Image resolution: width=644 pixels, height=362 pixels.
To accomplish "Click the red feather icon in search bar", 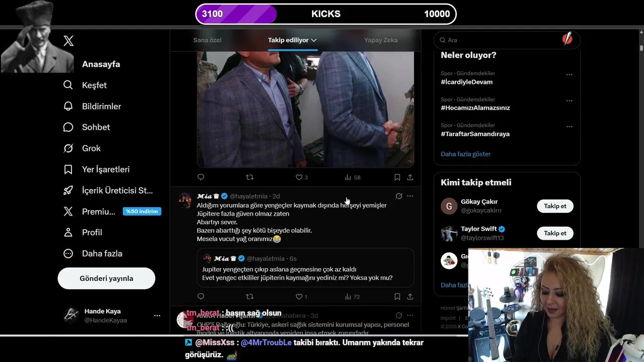I will point(567,39).
